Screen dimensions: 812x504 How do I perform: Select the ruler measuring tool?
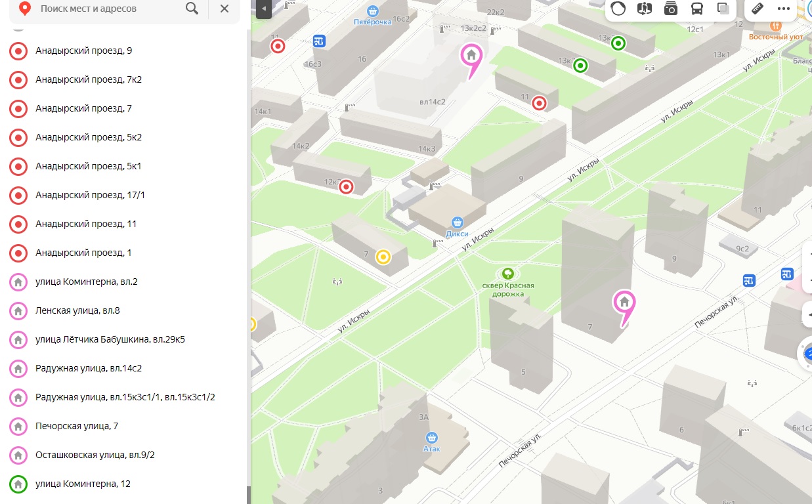758,9
